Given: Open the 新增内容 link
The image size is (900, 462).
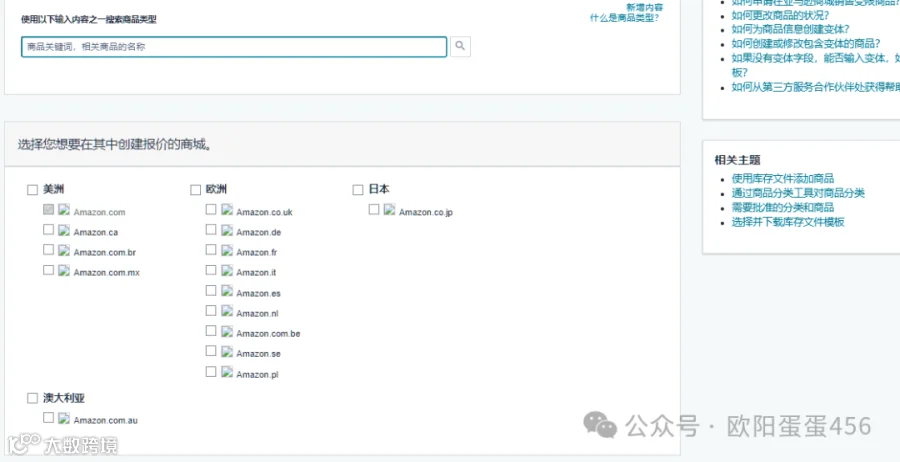Looking at the screenshot, I should pyautogui.click(x=645, y=7).
